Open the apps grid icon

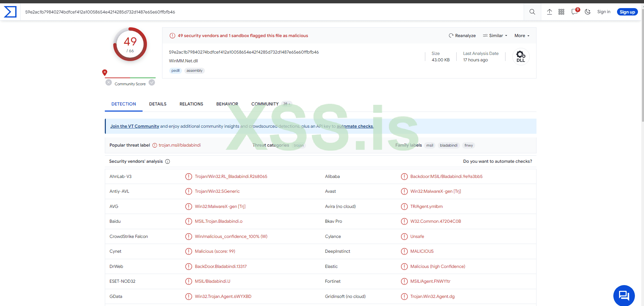point(561,12)
